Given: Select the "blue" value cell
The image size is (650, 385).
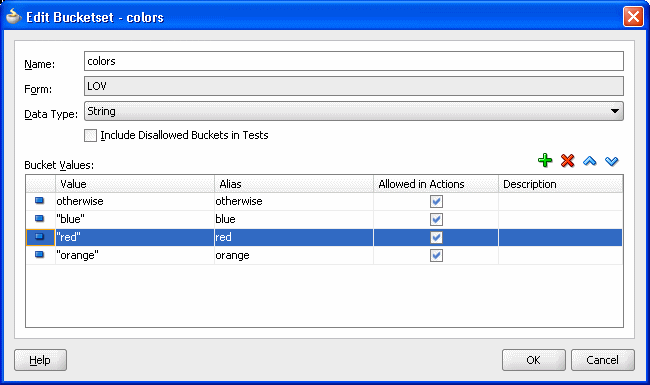Looking at the screenshot, I should tap(135, 219).
